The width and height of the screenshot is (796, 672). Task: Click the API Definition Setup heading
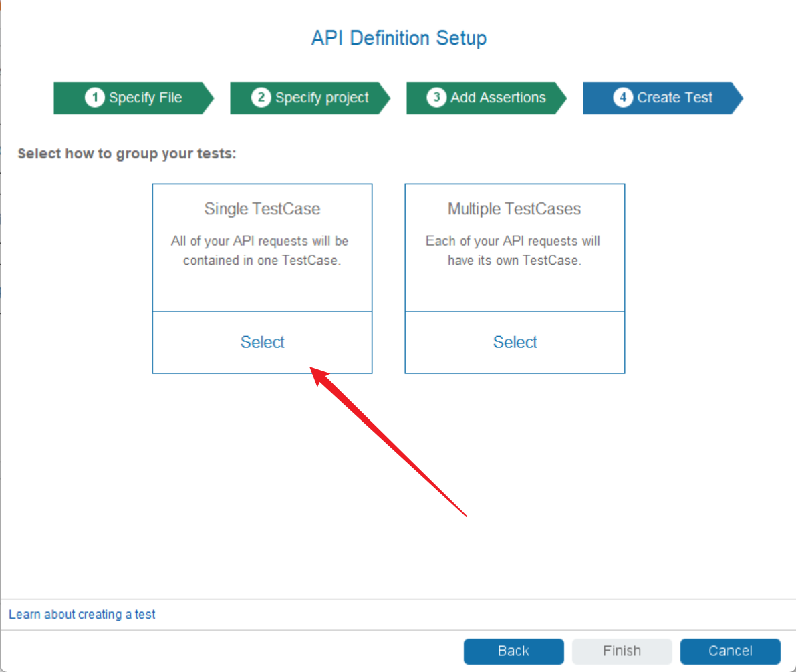(399, 38)
